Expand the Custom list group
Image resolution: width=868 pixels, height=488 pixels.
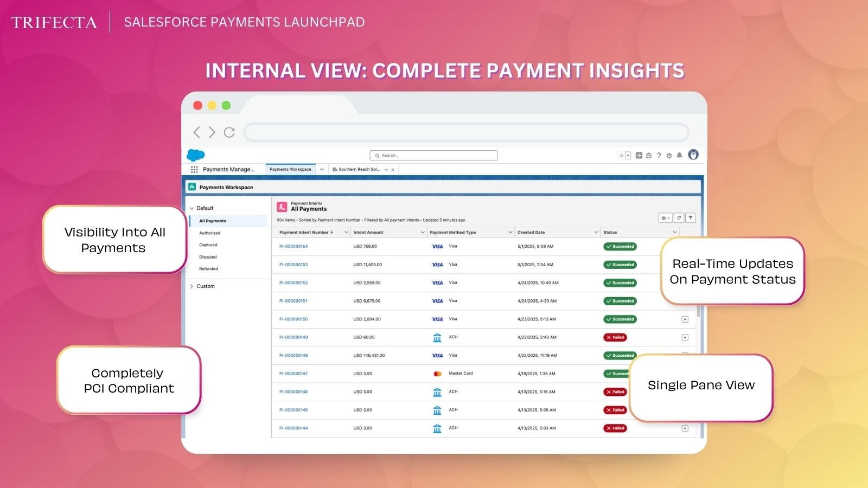point(192,286)
